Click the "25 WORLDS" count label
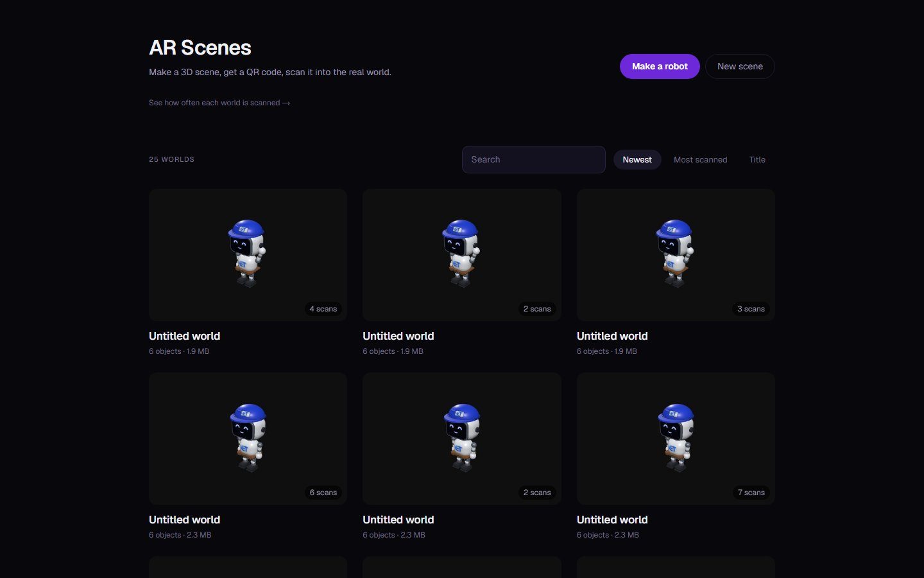Image resolution: width=924 pixels, height=578 pixels. coord(171,159)
